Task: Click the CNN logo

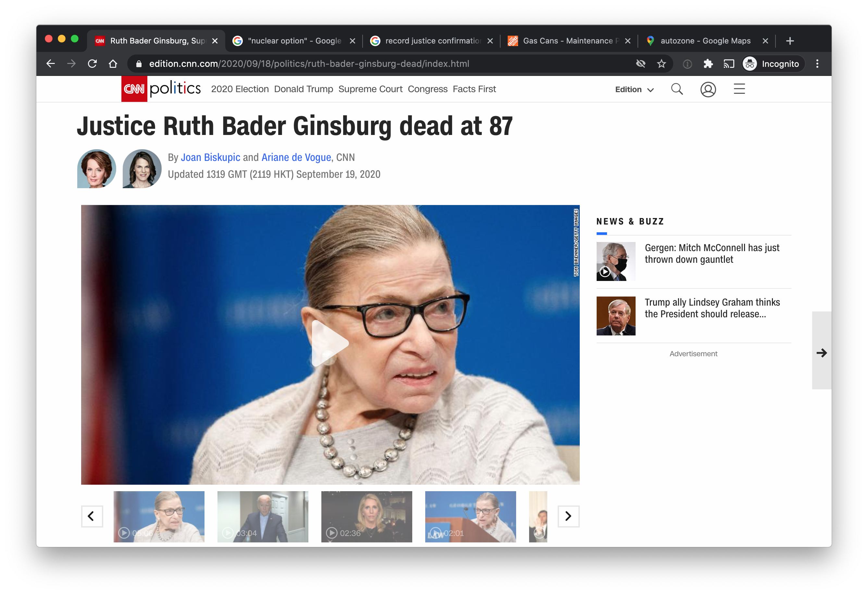Action: (134, 89)
